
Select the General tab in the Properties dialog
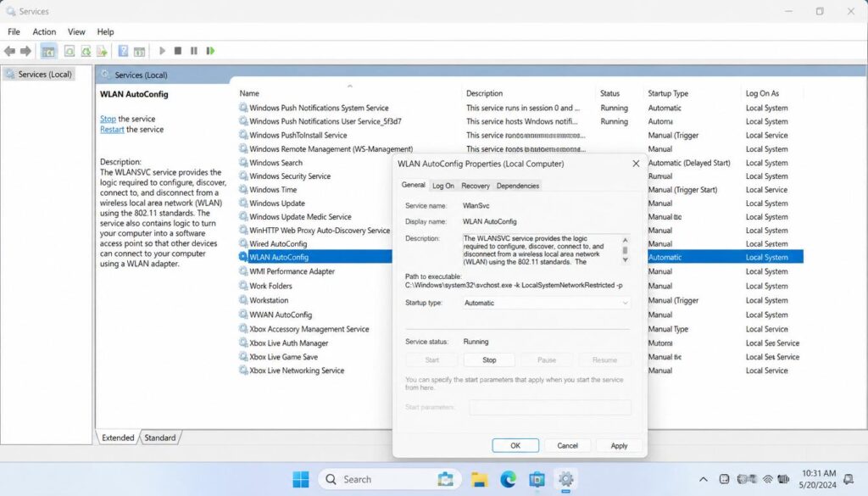click(x=414, y=185)
